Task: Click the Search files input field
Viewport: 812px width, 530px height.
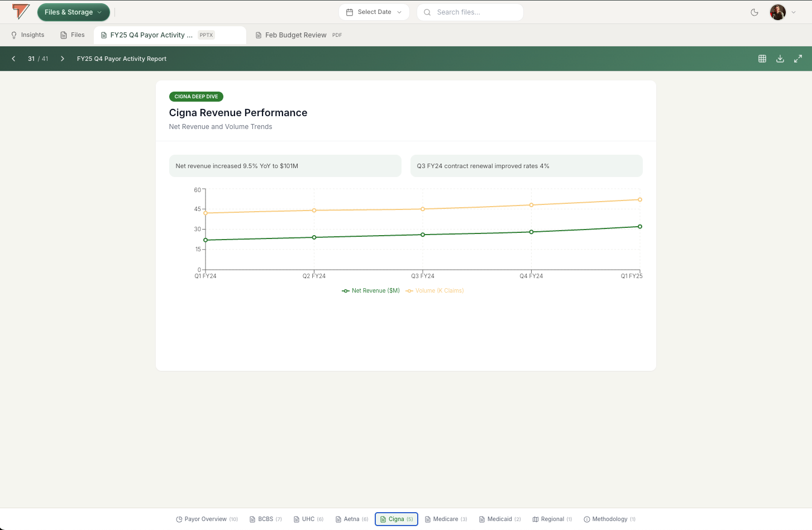Action: pyautogui.click(x=470, y=12)
